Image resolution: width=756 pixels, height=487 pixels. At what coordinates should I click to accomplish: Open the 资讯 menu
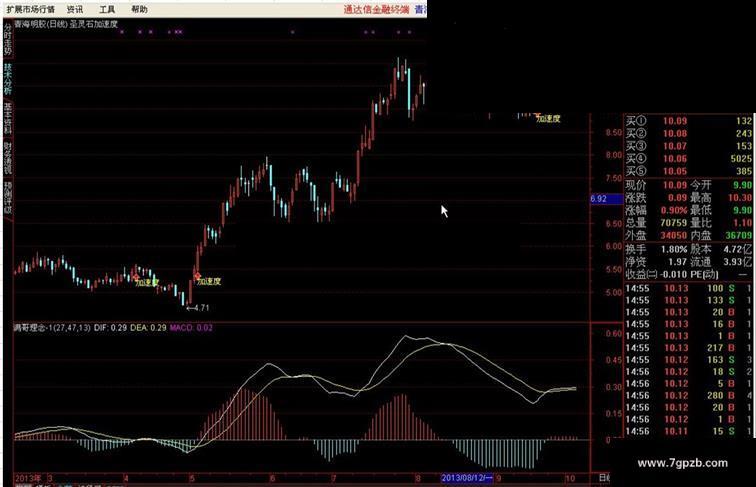coord(75,9)
